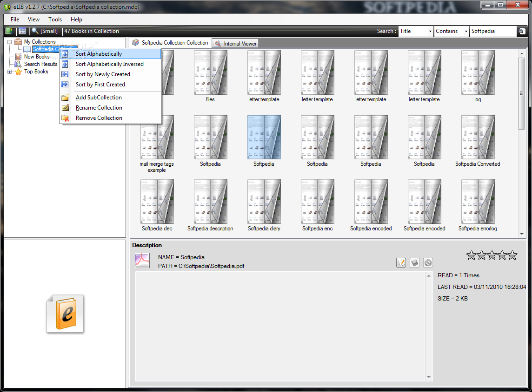Choose Add SubCollection
The image size is (532, 392).
pos(110,98)
